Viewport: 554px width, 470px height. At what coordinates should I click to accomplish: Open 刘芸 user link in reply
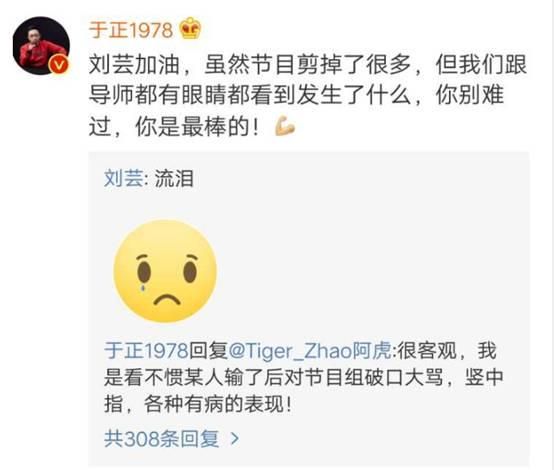click(x=124, y=178)
